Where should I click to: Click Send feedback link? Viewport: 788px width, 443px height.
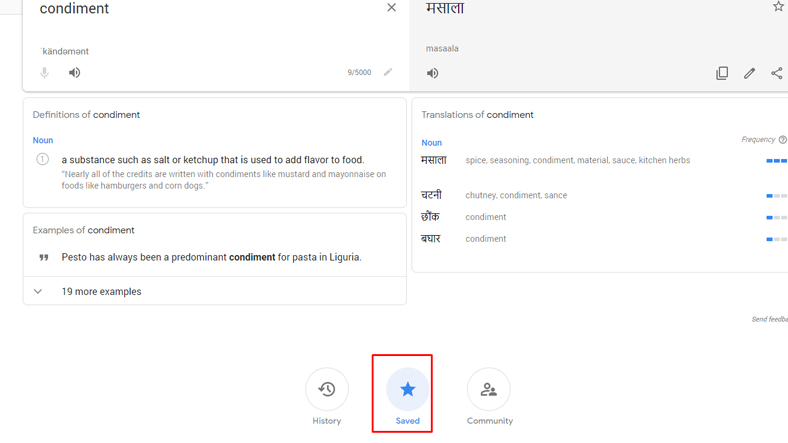point(770,319)
